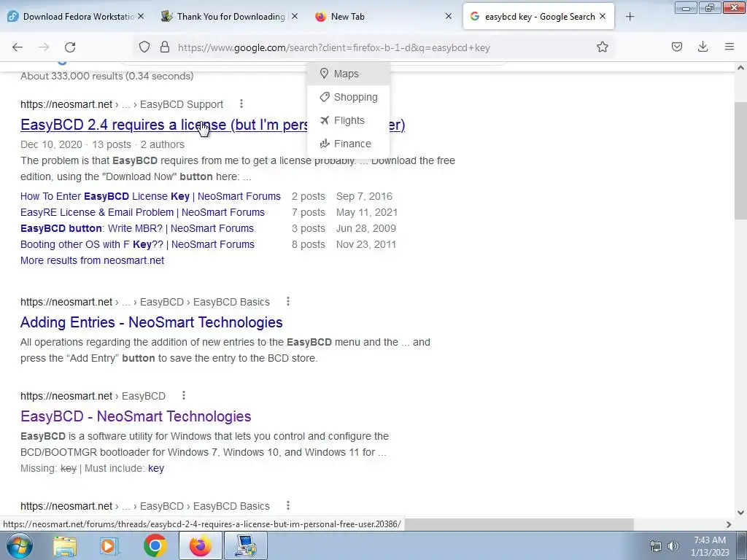Open options for EasyBCD Support result

(241, 104)
